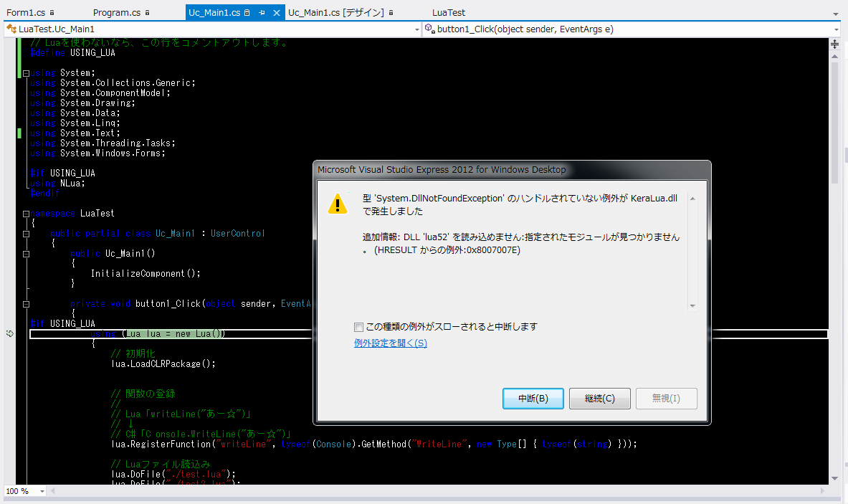Click the 'lua.DoFile("./test.lua");' line
This screenshot has height=504, width=848.
pyautogui.click(x=173, y=475)
